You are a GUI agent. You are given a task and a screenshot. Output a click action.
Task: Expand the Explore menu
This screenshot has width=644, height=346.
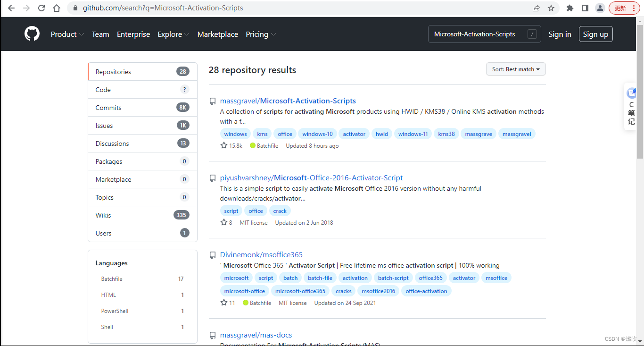173,34
